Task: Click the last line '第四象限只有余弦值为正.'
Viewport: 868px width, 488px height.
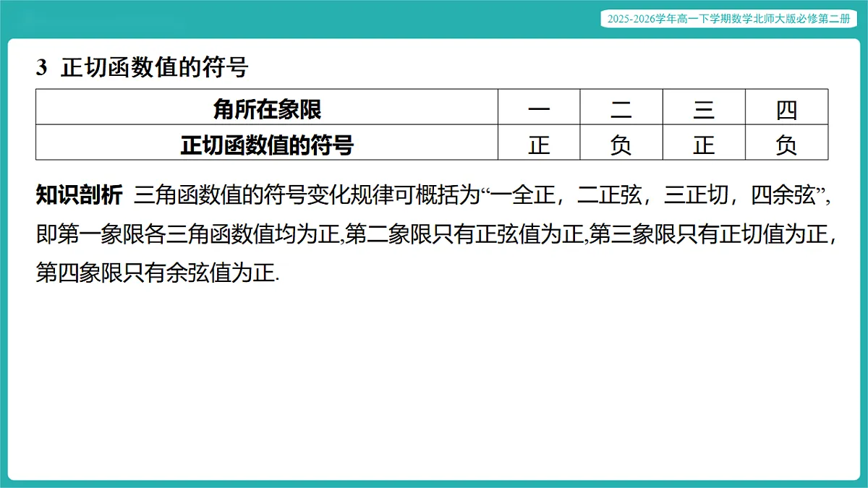Action: [157, 273]
